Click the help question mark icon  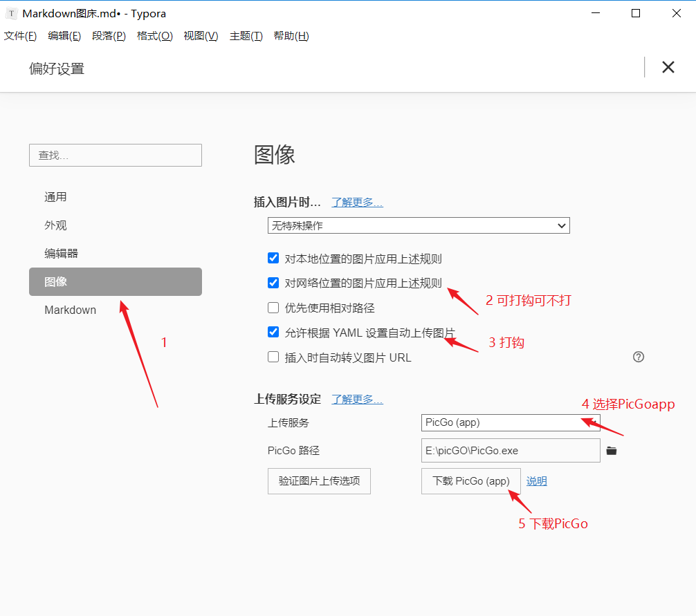pos(639,357)
